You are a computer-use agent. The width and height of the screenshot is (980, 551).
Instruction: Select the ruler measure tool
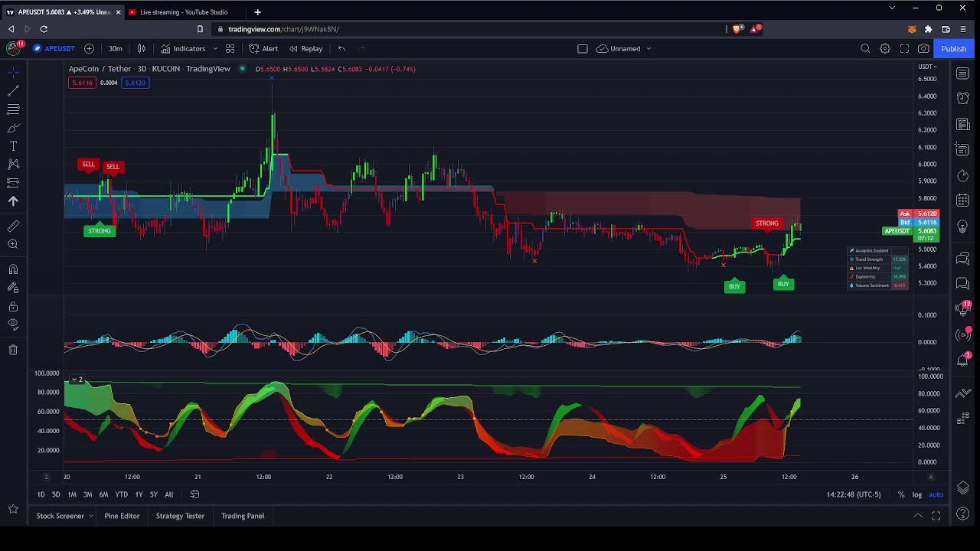tap(13, 226)
